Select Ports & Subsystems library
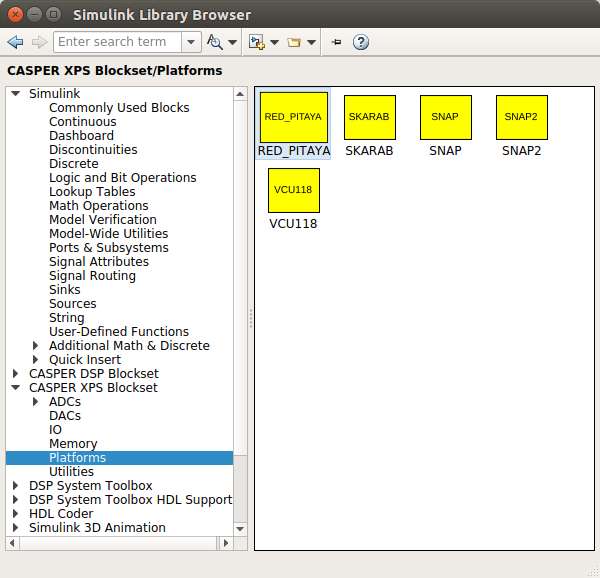Viewport: 600px width, 578px height. [109, 247]
